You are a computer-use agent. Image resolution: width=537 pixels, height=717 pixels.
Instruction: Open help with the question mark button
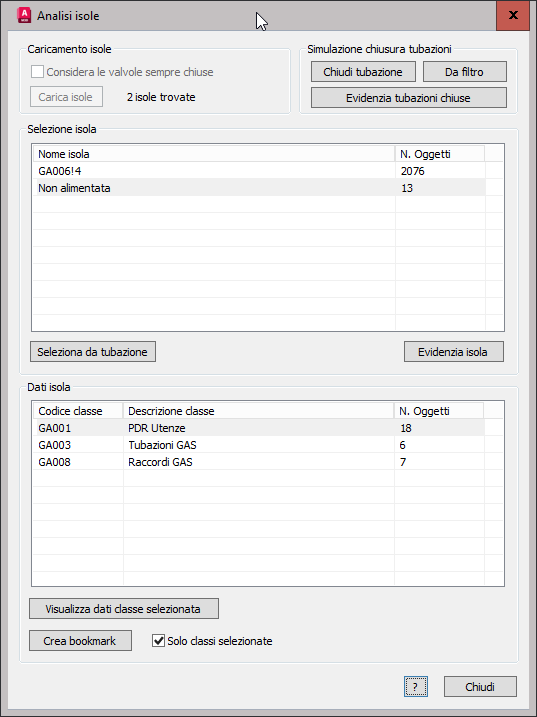pos(415,686)
